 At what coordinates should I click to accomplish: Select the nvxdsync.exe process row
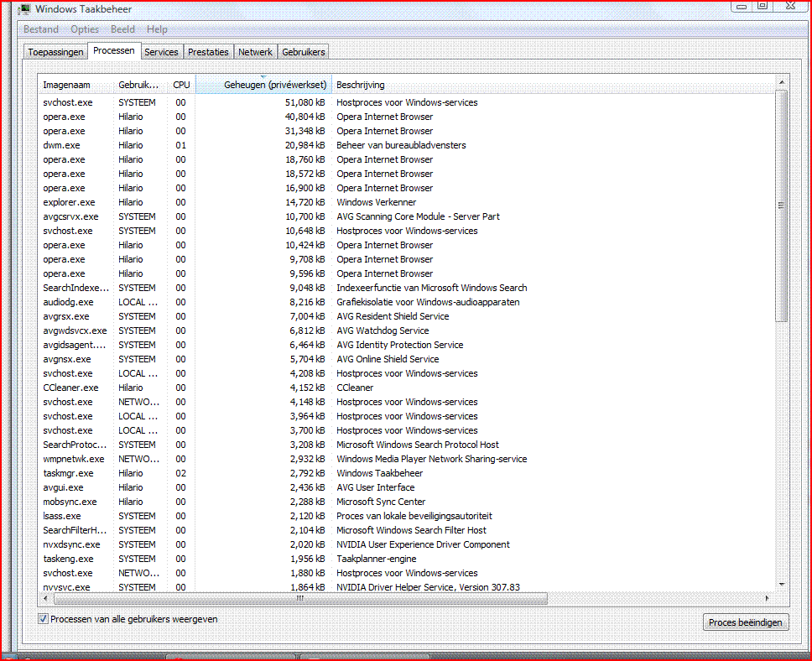406,544
